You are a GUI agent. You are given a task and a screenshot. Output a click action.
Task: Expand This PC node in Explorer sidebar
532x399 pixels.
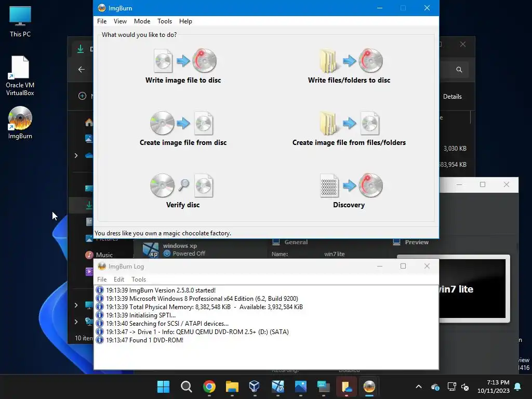click(x=76, y=305)
